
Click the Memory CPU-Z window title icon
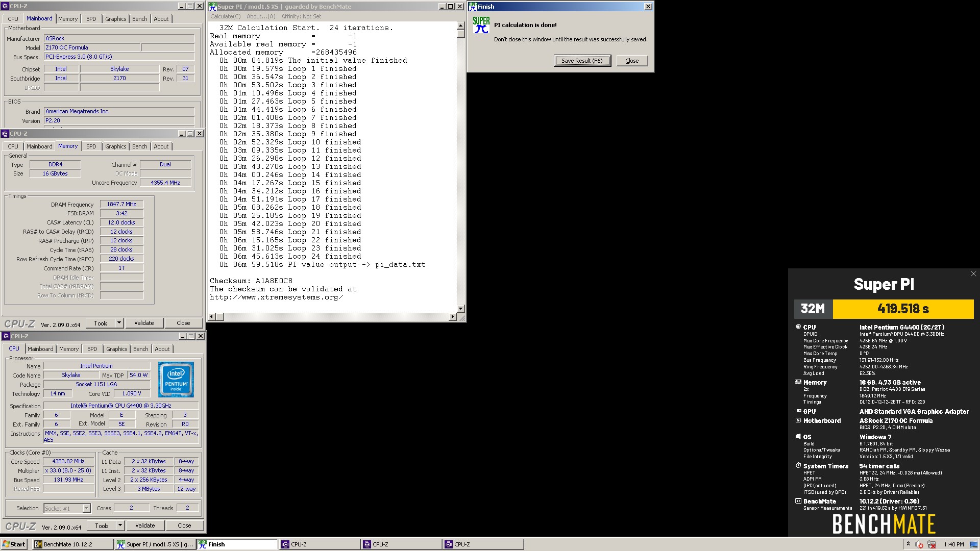click(x=5, y=134)
